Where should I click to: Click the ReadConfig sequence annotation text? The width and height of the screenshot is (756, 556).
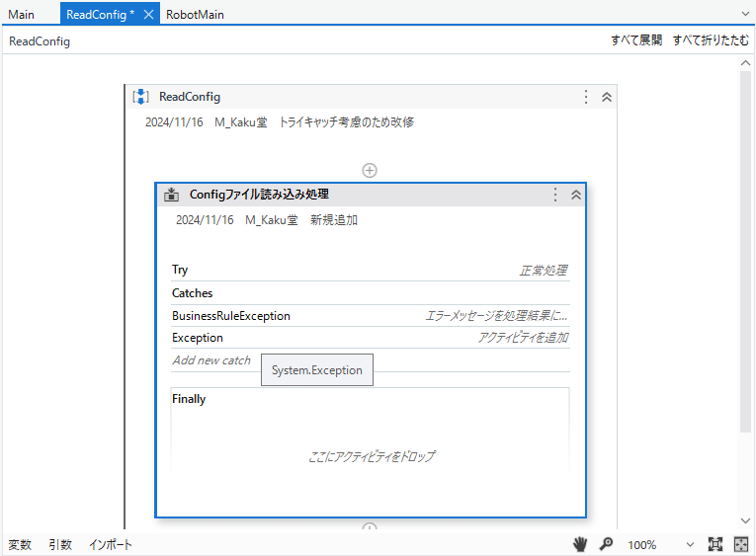tap(280, 122)
